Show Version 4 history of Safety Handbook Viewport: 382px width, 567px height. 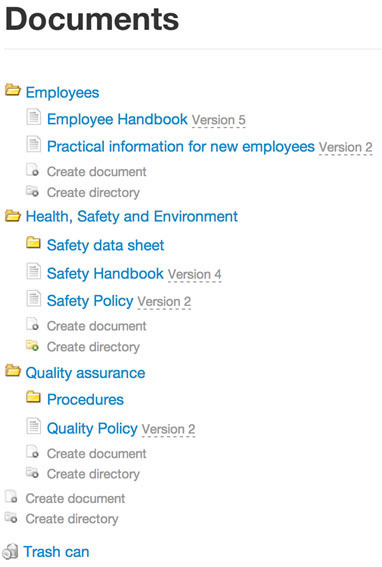tap(195, 274)
